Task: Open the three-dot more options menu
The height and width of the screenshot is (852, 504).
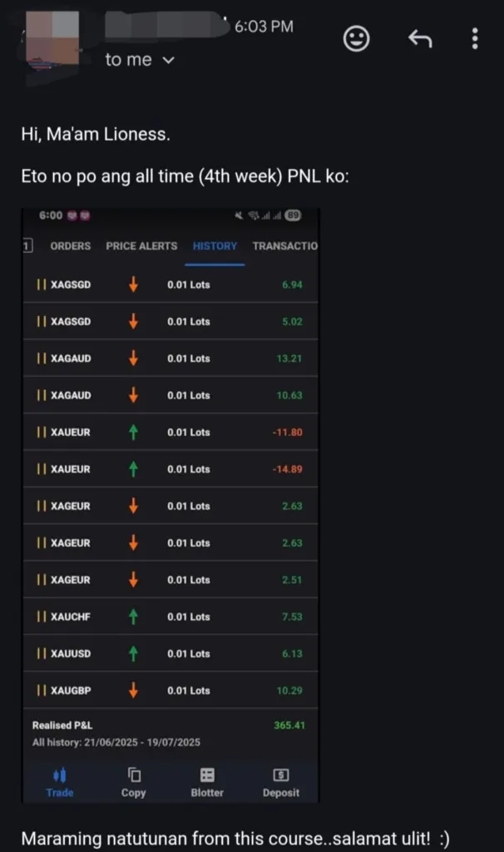Action: pos(475,38)
